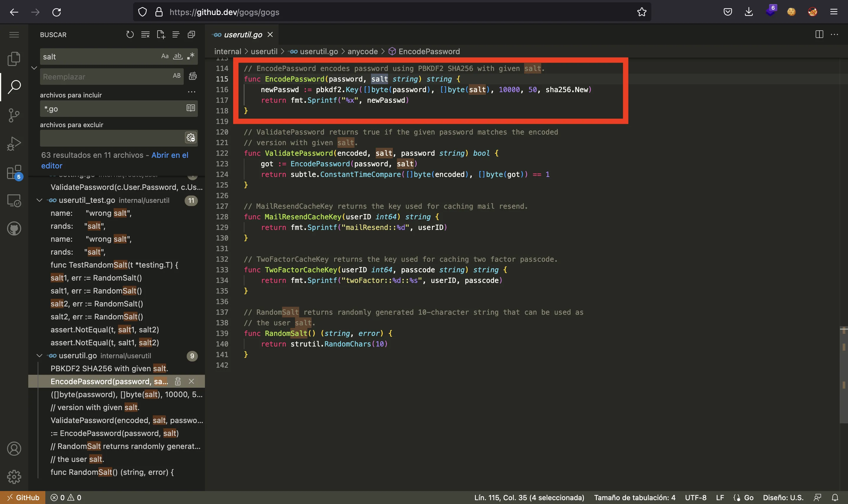Click the anycode breadcrumb segment
Screen dimensions: 848x504
(x=362, y=51)
